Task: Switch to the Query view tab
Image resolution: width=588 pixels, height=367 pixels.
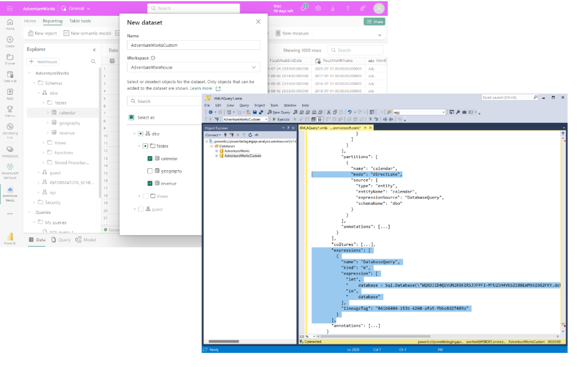Action: tap(61, 239)
